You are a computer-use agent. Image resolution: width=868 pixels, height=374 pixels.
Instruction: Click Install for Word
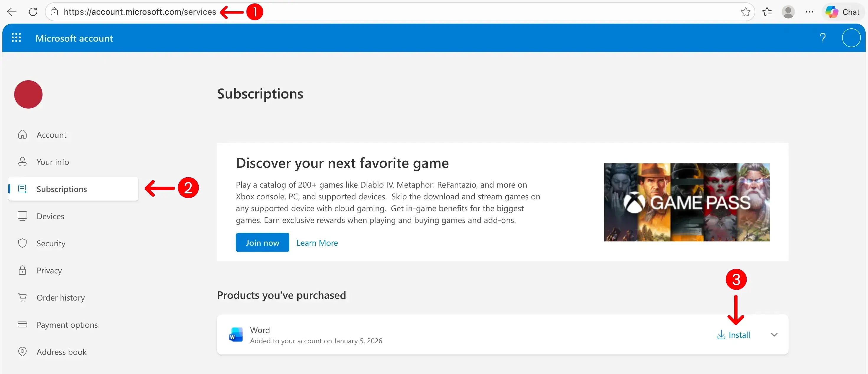click(734, 334)
